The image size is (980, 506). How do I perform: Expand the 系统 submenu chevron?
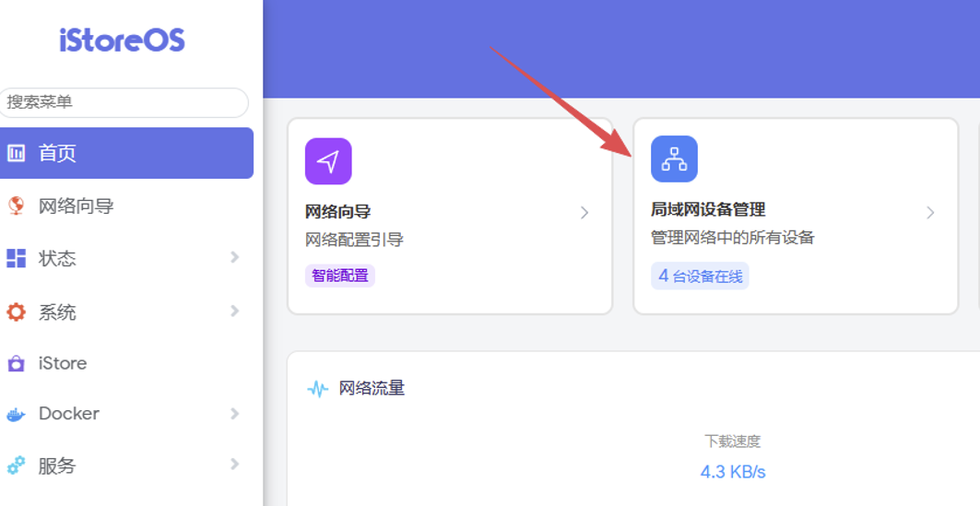coord(235,311)
